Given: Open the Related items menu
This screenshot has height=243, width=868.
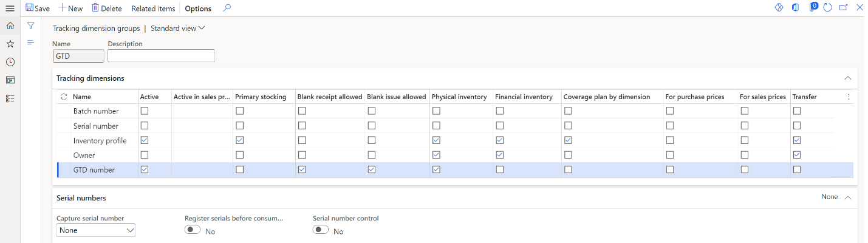Looking at the screenshot, I should point(153,9).
